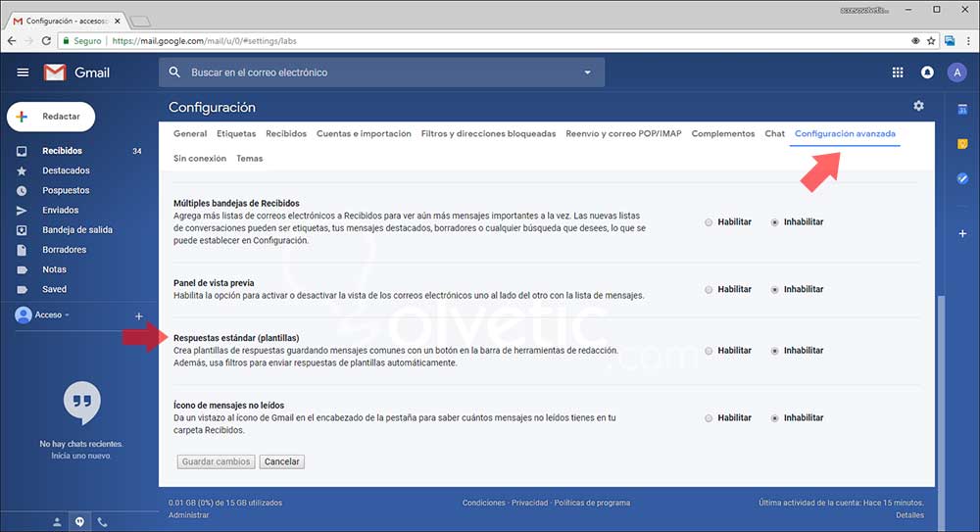Click the Hangouts conversations icon
The image size is (980, 532).
(x=79, y=522)
